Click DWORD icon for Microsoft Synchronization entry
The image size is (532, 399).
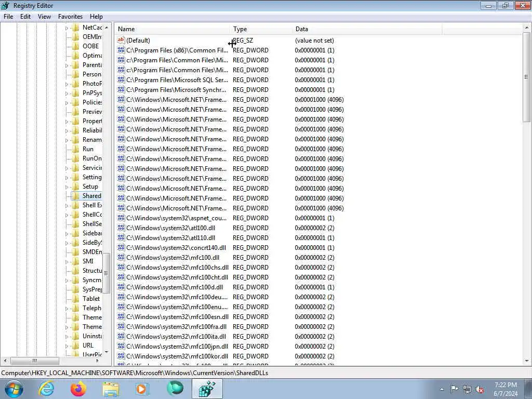(x=121, y=89)
